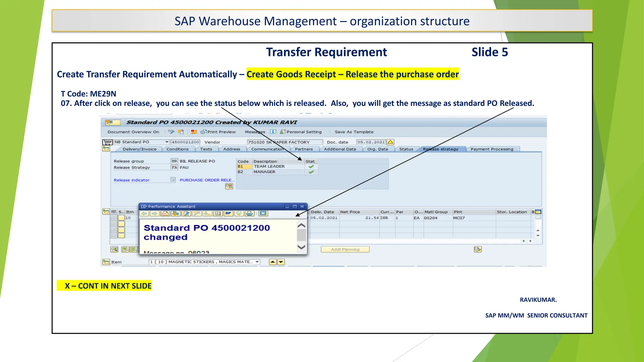Click the Addl Planning button

(x=345, y=250)
